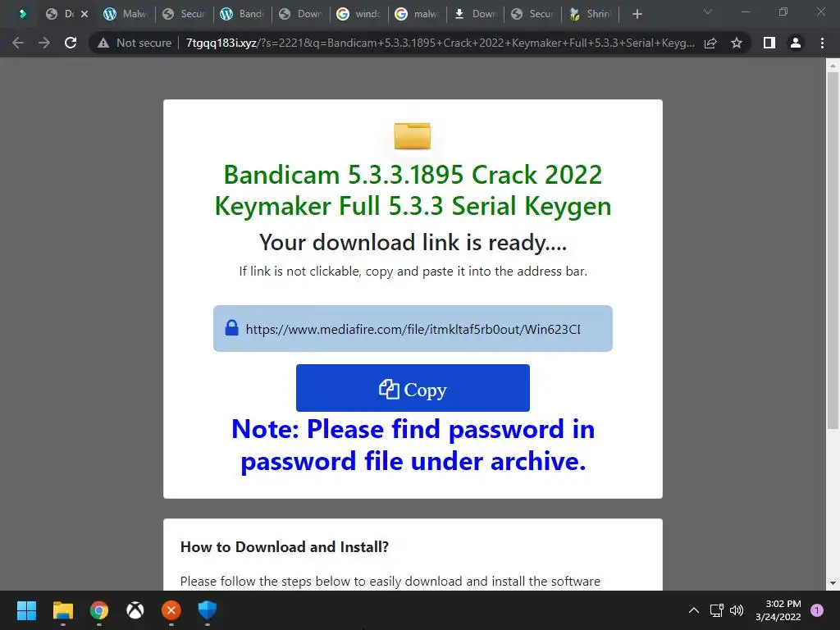Image resolution: width=840 pixels, height=630 pixels.
Task: Click the mediafire download link field
Action: (x=413, y=328)
